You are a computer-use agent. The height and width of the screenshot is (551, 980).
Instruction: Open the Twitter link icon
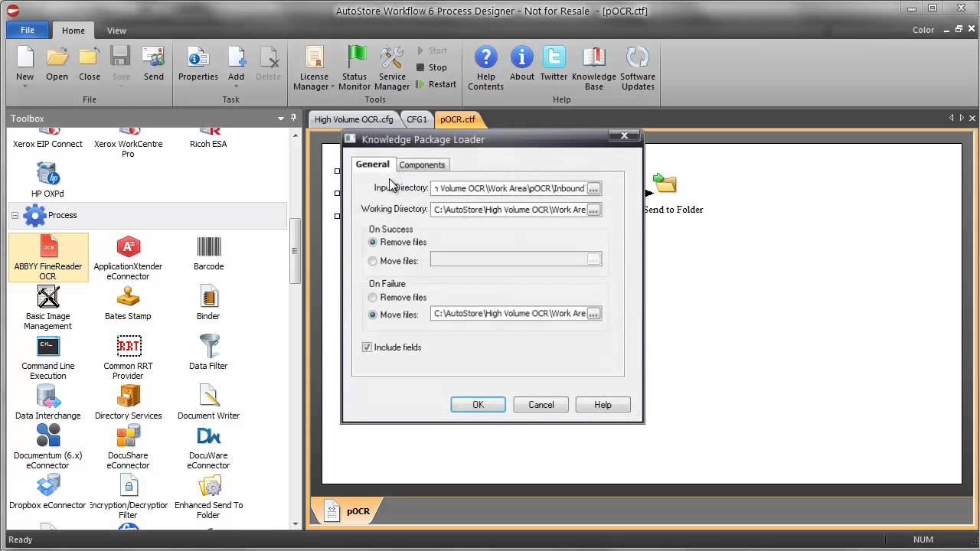click(554, 57)
